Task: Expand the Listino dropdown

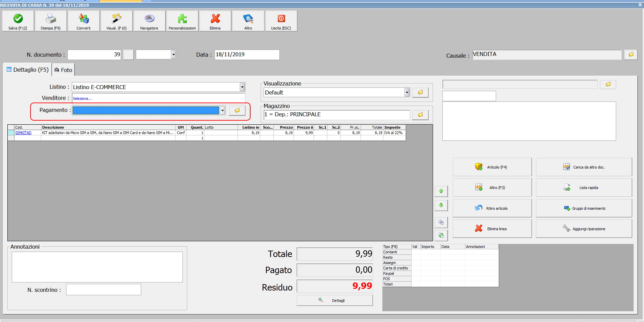Action: pyautogui.click(x=242, y=87)
